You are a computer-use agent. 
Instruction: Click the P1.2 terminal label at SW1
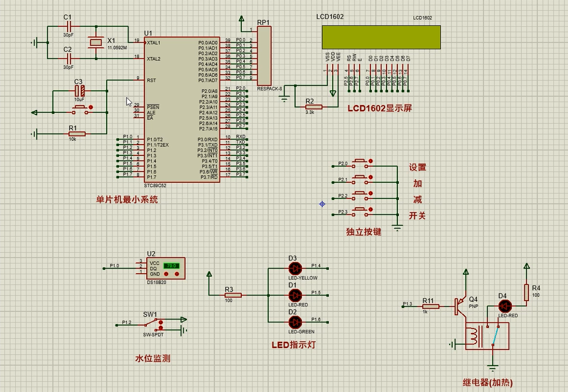point(127,322)
